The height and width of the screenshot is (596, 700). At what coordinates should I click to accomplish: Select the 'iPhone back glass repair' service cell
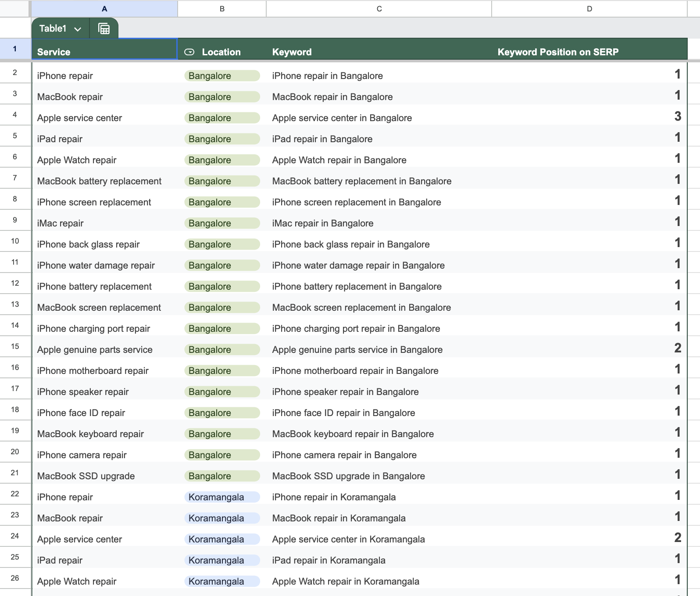(x=104, y=241)
